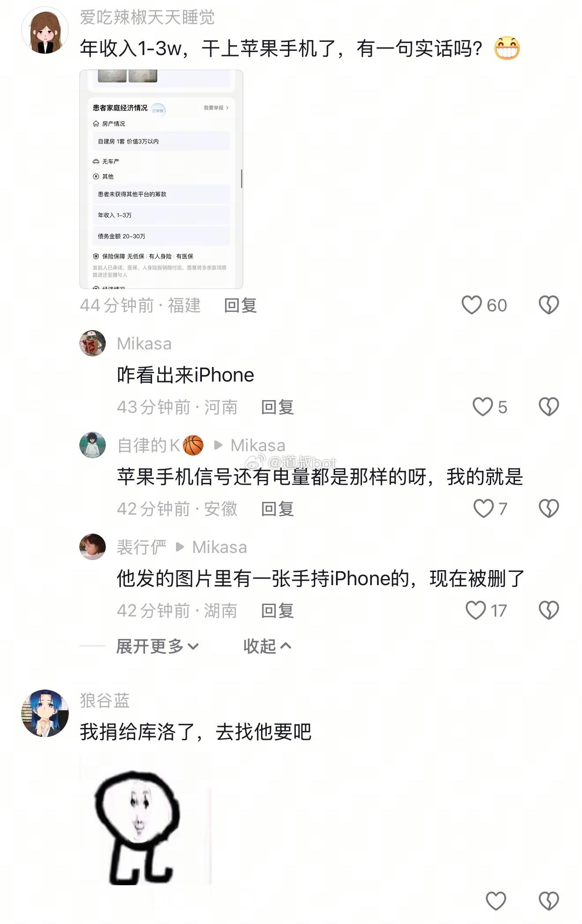
Task: Expand more replies with 展开更多
Action: [157, 646]
